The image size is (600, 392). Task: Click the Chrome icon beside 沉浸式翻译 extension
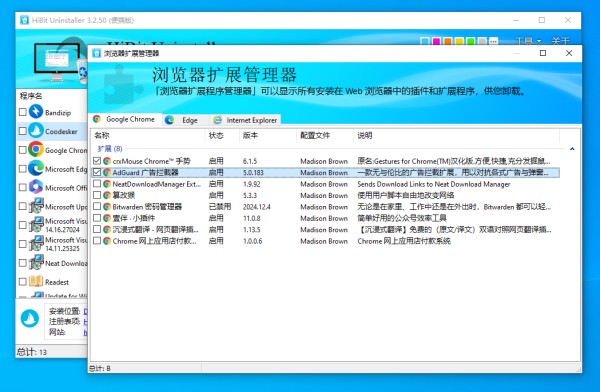[x=107, y=230]
